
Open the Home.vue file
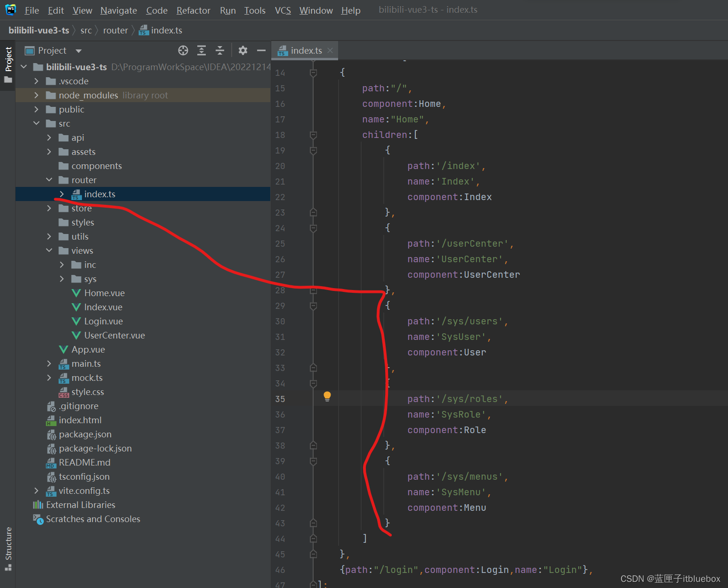(x=104, y=293)
